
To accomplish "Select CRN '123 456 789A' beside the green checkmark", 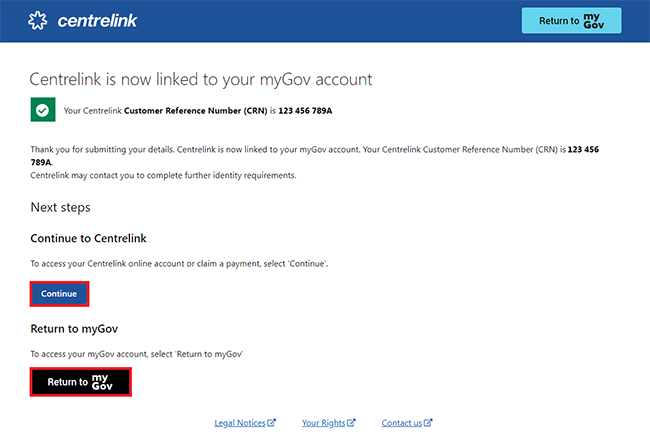I will [305, 111].
